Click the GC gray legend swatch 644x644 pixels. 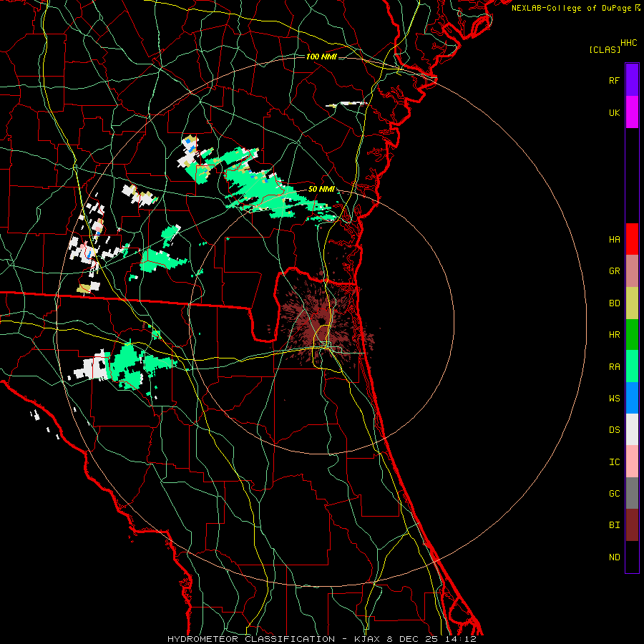[632, 493]
